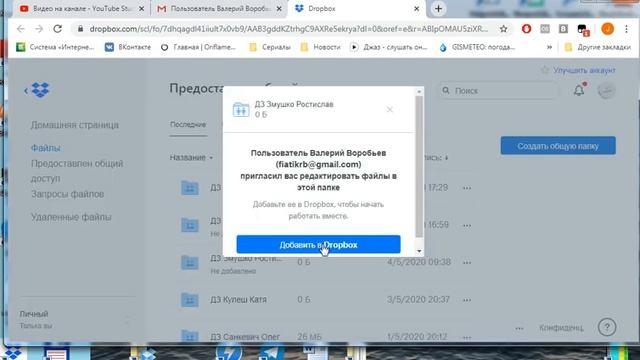Expand the Сериалы bookmarks folder

tap(270, 47)
